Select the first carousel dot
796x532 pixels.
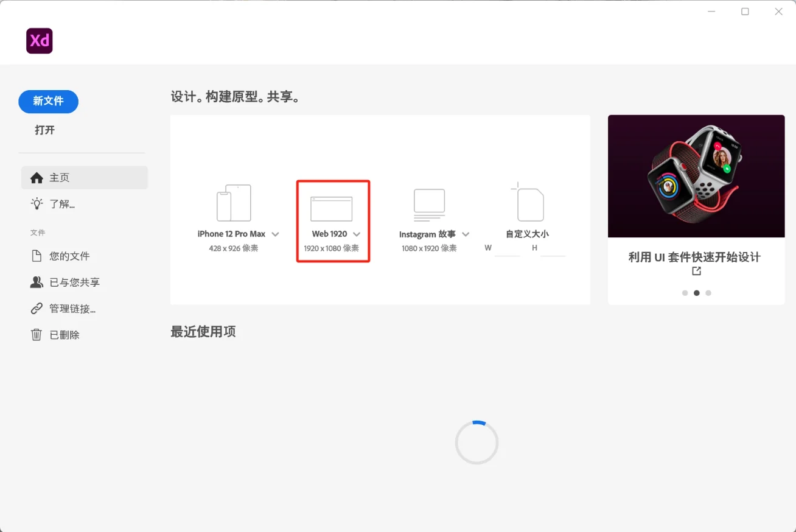coord(685,293)
